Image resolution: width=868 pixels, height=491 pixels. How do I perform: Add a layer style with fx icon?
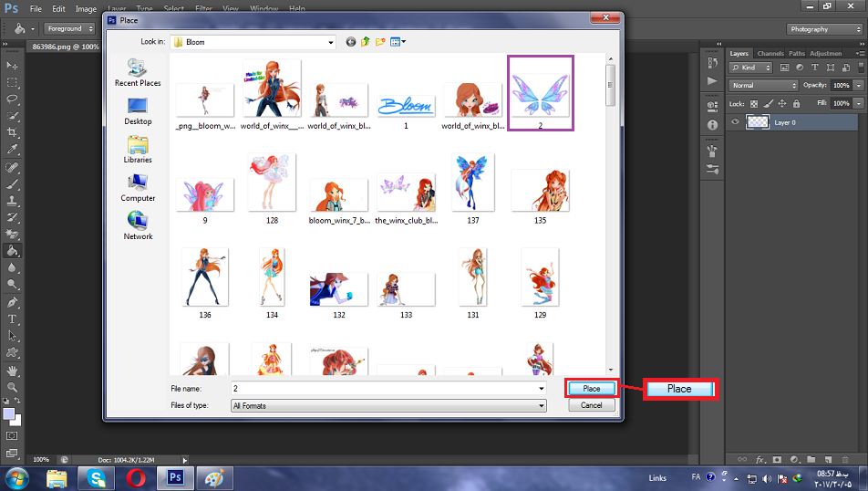point(760,459)
